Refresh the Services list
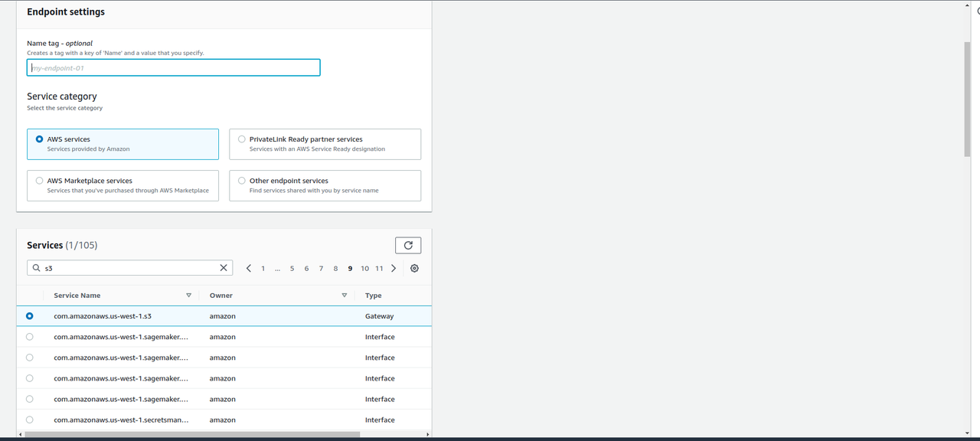The image size is (980, 441). click(408, 245)
